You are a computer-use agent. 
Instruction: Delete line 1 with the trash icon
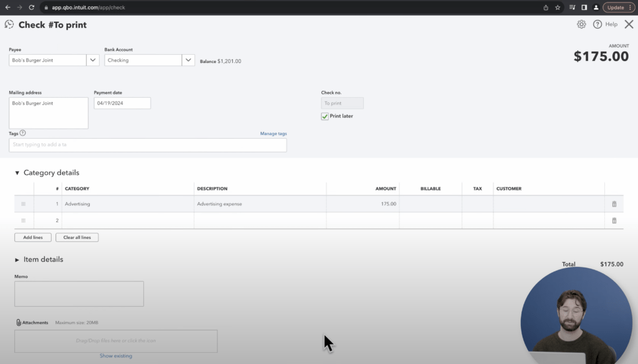(614, 203)
